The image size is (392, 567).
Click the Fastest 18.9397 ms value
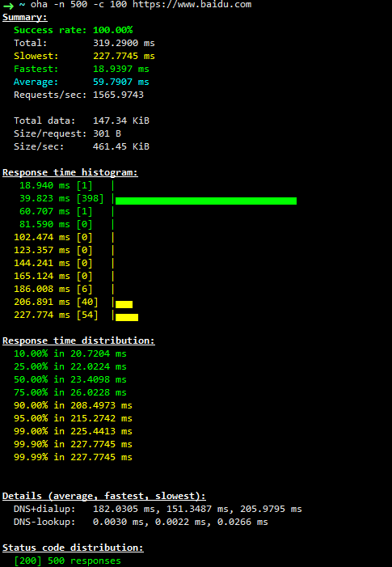(x=121, y=69)
